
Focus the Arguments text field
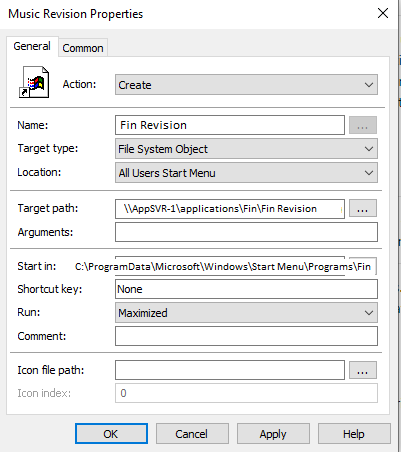pos(246,232)
